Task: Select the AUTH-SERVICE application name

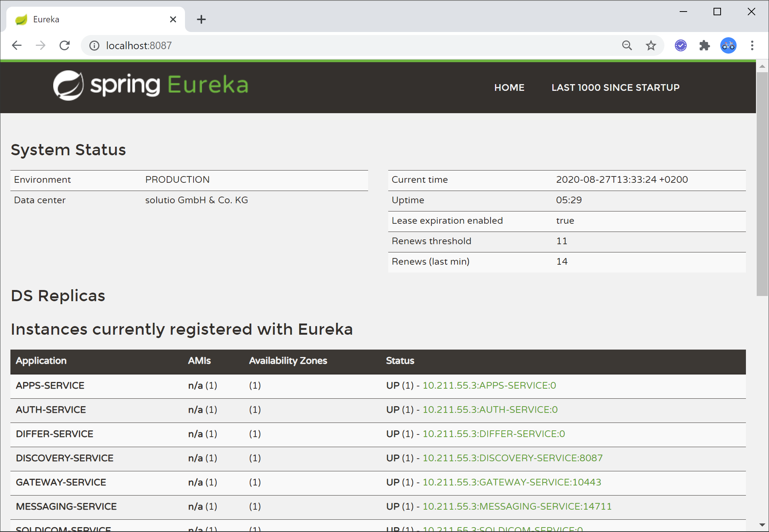Action: tap(51, 410)
